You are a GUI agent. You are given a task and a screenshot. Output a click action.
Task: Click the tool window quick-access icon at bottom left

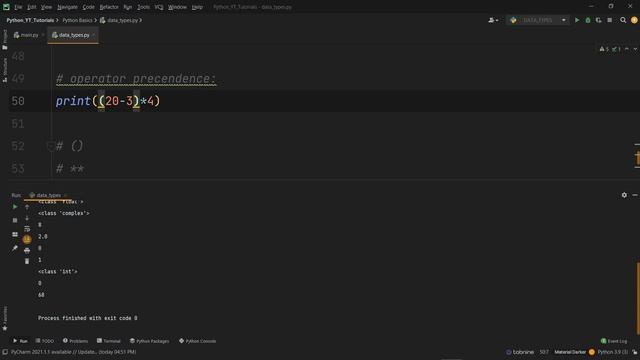(4, 352)
